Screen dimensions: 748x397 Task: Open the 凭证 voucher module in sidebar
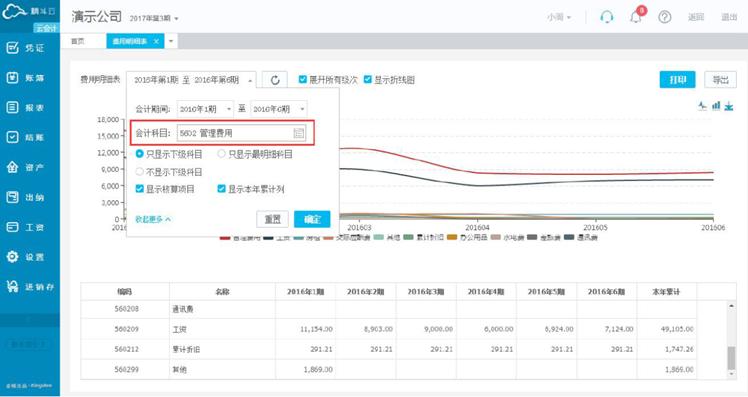[x=26, y=48]
